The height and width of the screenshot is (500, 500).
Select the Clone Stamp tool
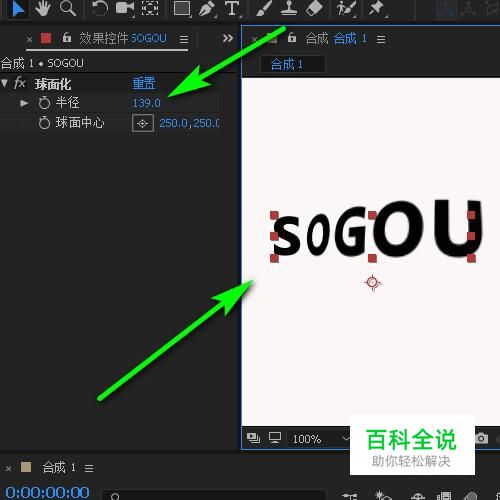pos(289,8)
